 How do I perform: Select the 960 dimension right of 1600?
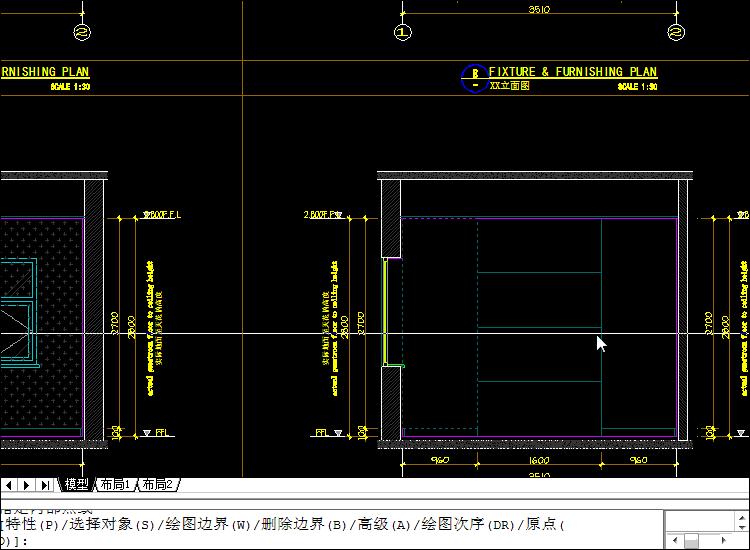(638, 460)
